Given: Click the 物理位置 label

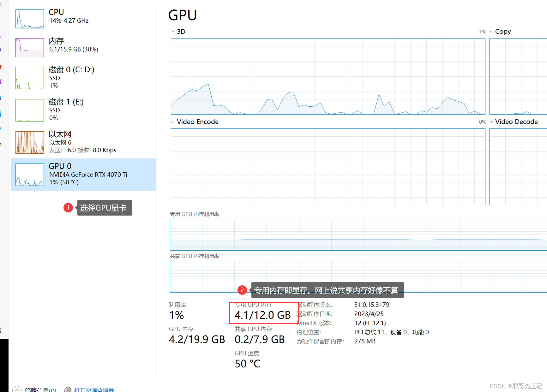Looking at the screenshot, I should pyautogui.click(x=309, y=332).
